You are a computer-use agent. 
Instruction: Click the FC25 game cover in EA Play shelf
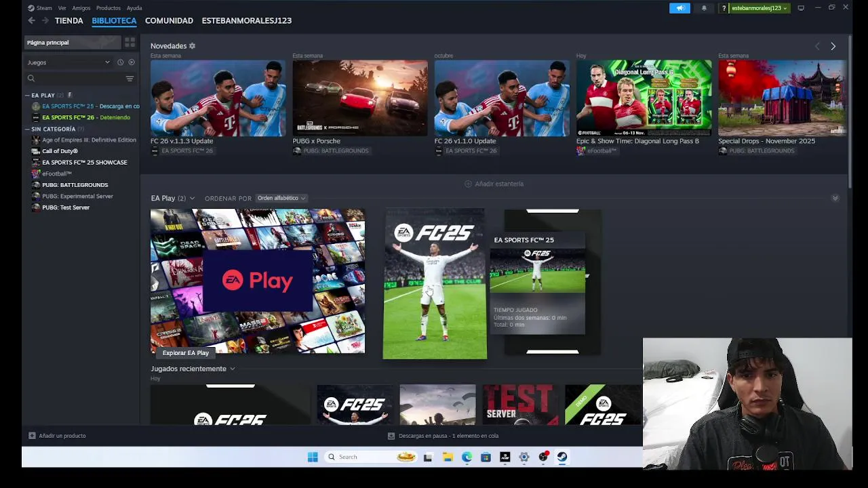[x=435, y=283]
